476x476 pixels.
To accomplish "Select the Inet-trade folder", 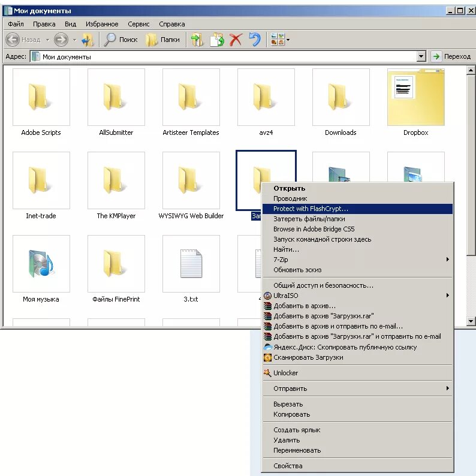I will (x=41, y=180).
